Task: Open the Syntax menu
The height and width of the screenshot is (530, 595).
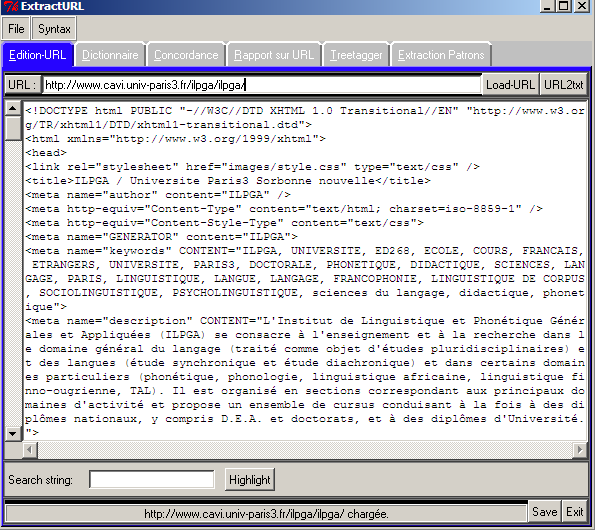Action: (x=54, y=29)
